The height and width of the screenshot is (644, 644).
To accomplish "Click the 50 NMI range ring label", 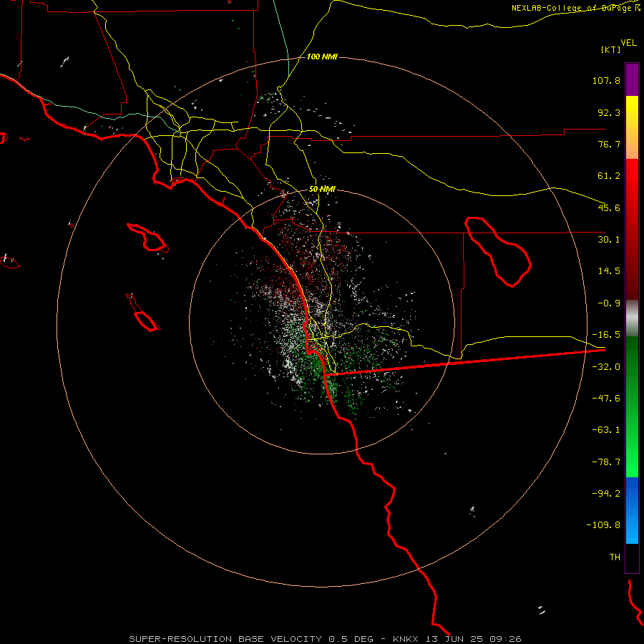I will coord(322,189).
